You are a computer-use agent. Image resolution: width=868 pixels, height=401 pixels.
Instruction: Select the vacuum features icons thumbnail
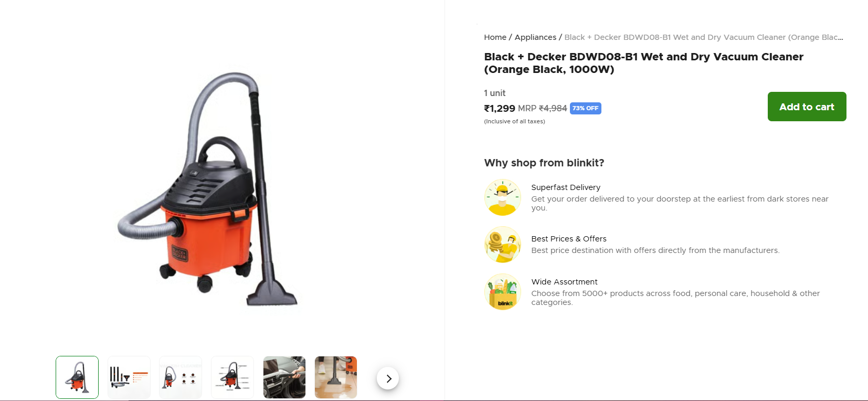[x=181, y=377]
